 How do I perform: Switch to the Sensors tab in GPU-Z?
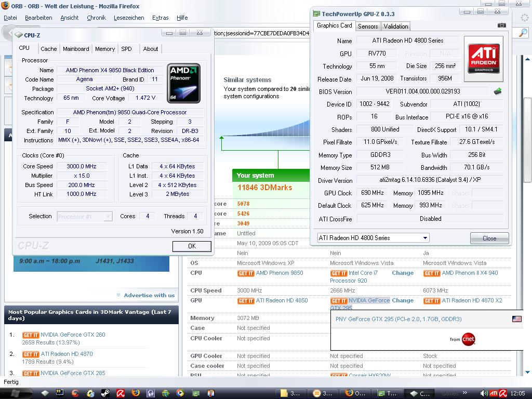[368, 26]
